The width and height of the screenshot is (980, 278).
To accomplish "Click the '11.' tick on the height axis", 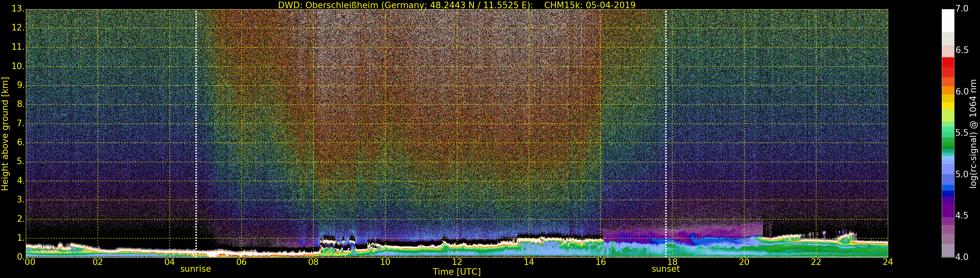I will [18, 47].
